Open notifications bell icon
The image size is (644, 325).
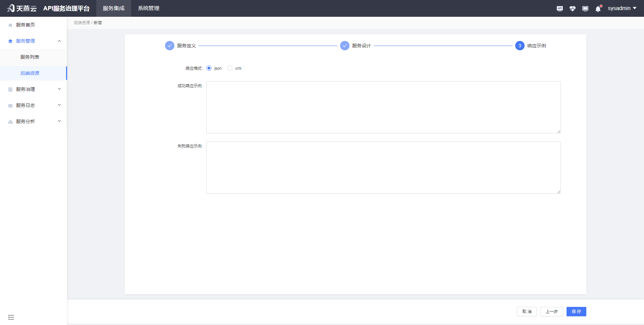[598, 9]
